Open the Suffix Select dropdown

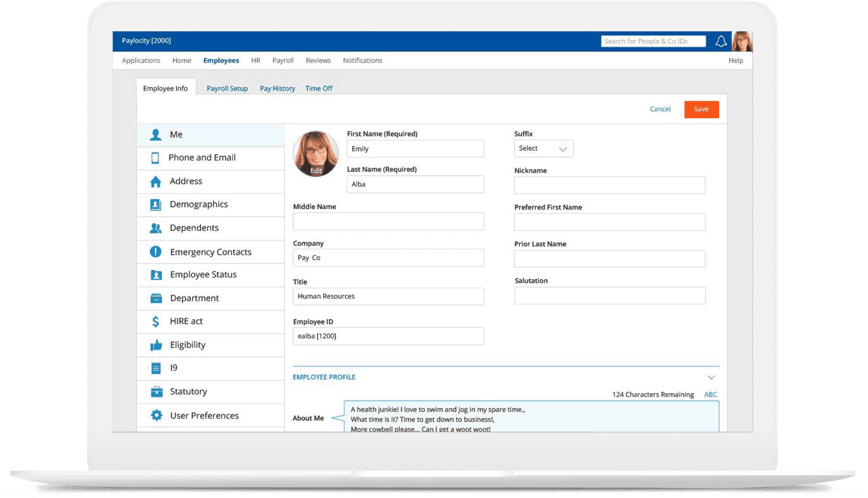point(543,148)
